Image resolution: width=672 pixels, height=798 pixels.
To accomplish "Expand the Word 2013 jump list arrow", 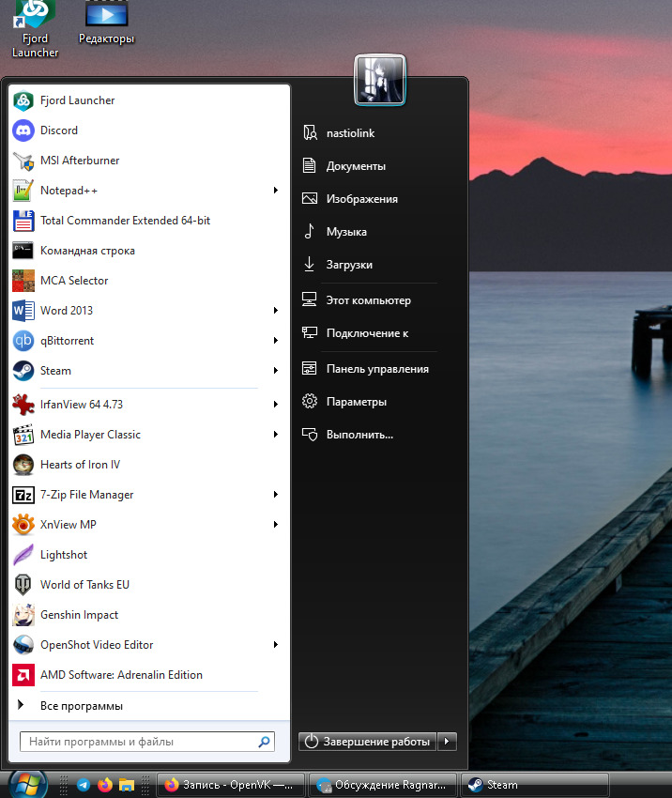I will 275,311.
